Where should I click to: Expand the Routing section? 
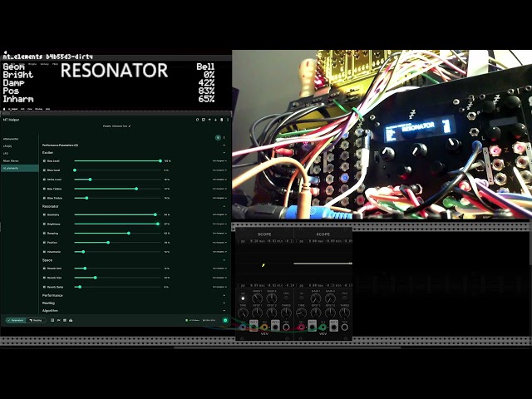(224, 303)
